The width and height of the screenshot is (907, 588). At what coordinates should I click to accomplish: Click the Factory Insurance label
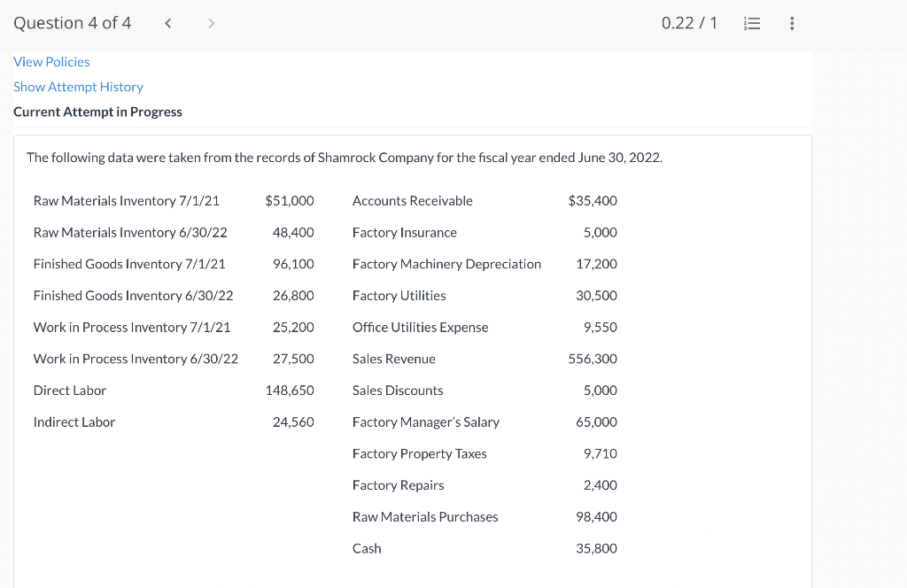(x=404, y=232)
